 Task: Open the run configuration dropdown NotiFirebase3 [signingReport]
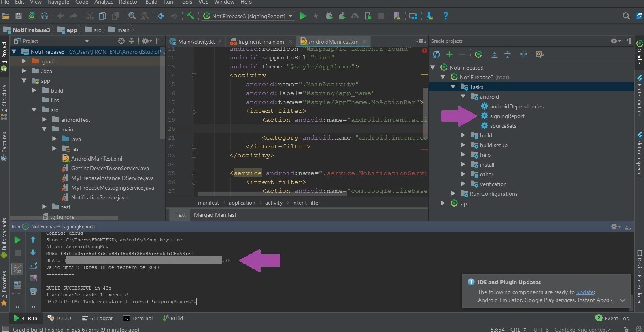tap(249, 16)
